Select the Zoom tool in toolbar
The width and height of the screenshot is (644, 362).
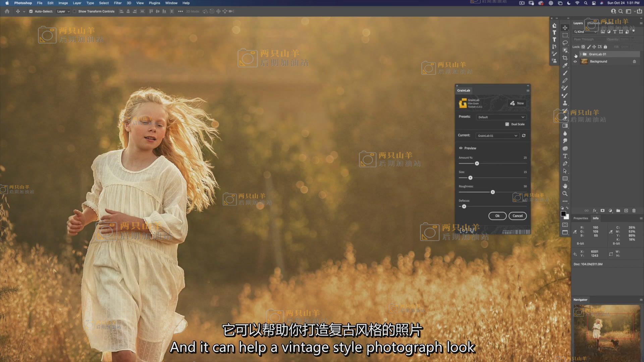click(565, 194)
